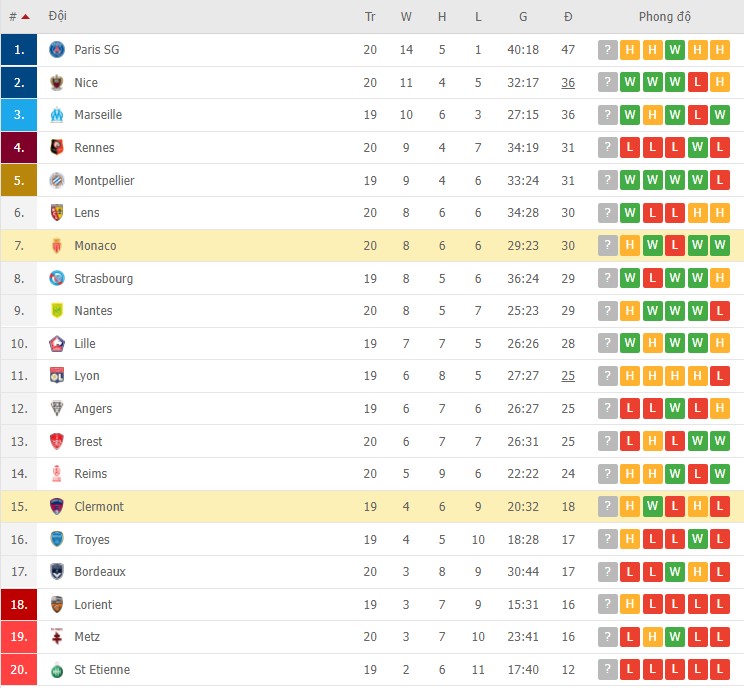Viewport: 744px width, 688px height.
Task: Click Clermont's first orange H form badge
Action: click(x=630, y=507)
